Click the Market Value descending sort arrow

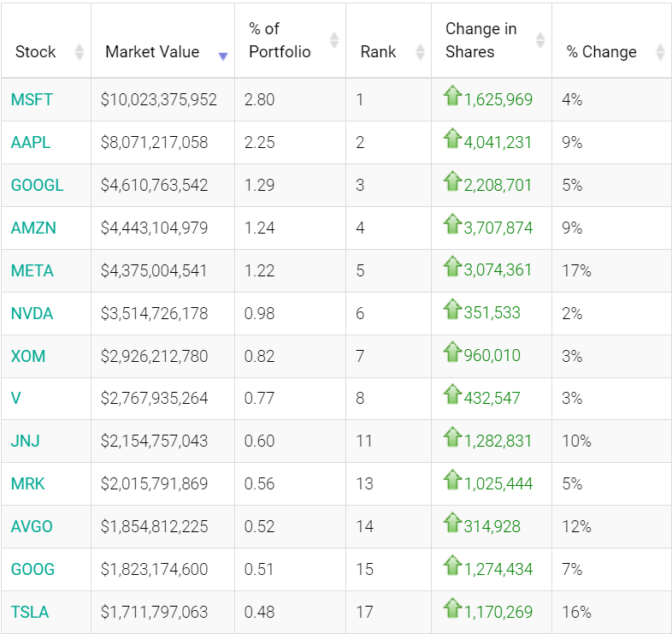pos(223,56)
